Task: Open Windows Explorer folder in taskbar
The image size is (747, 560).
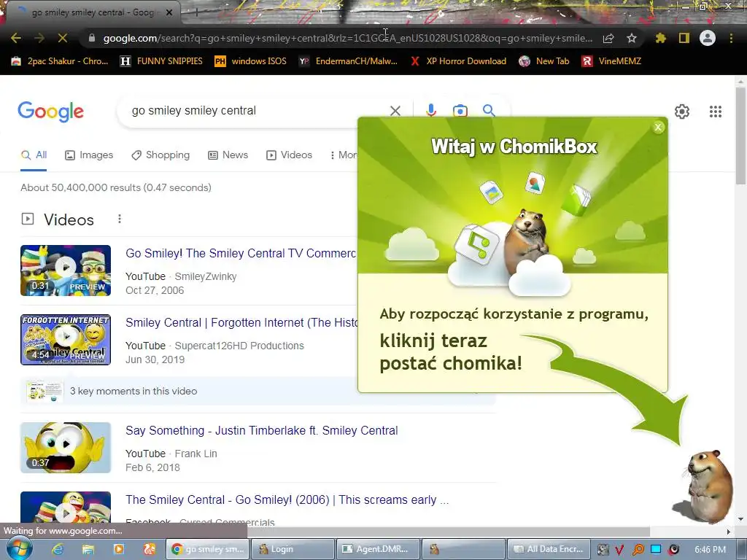Action: 88,549
